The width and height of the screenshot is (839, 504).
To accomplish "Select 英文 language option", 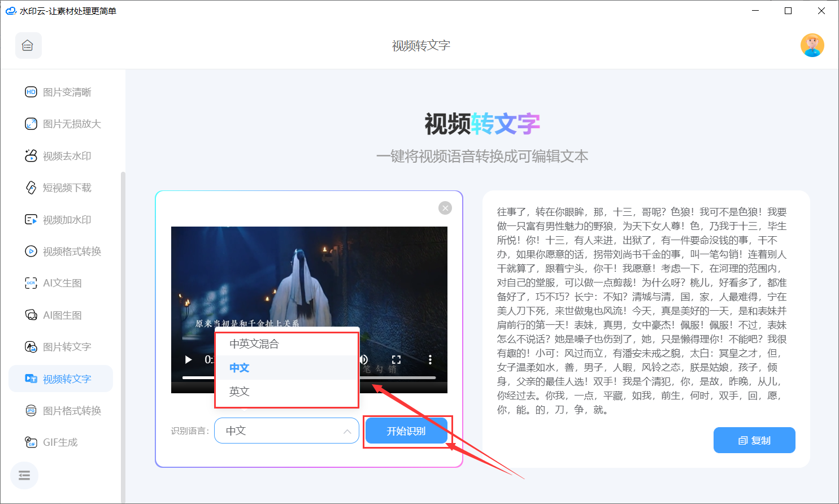I will tap(287, 392).
